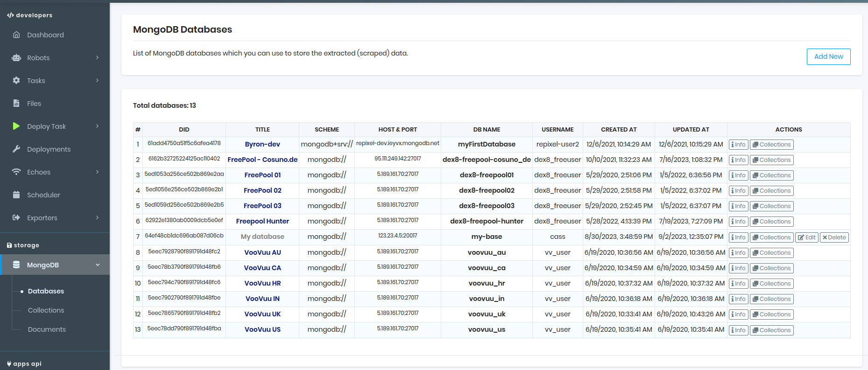Click the my-base DB name cell
The image size is (868, 370).
click(487, 237)
